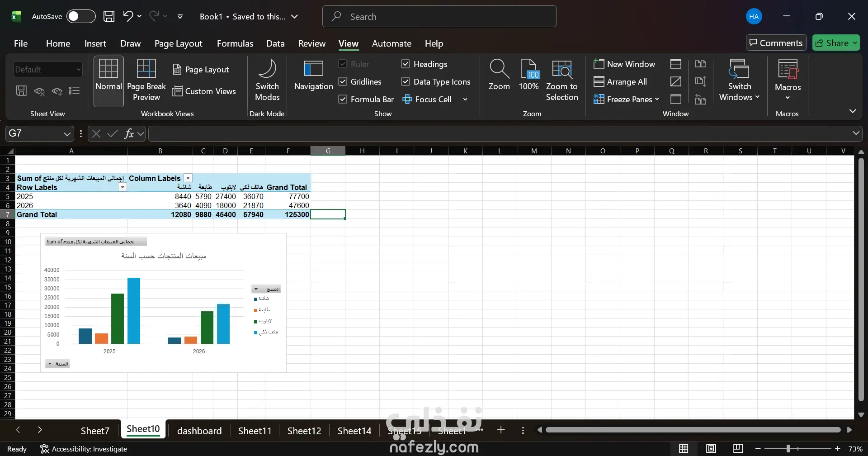Viewport: 868px width, 456px height.
Task: Set zoom to 100% icon
Action: (528, 69)
